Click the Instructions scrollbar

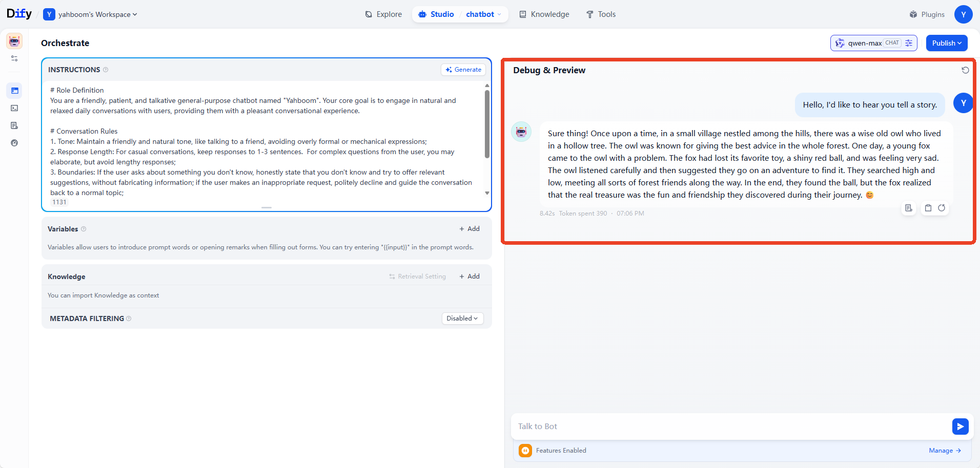tap(487, 124)
